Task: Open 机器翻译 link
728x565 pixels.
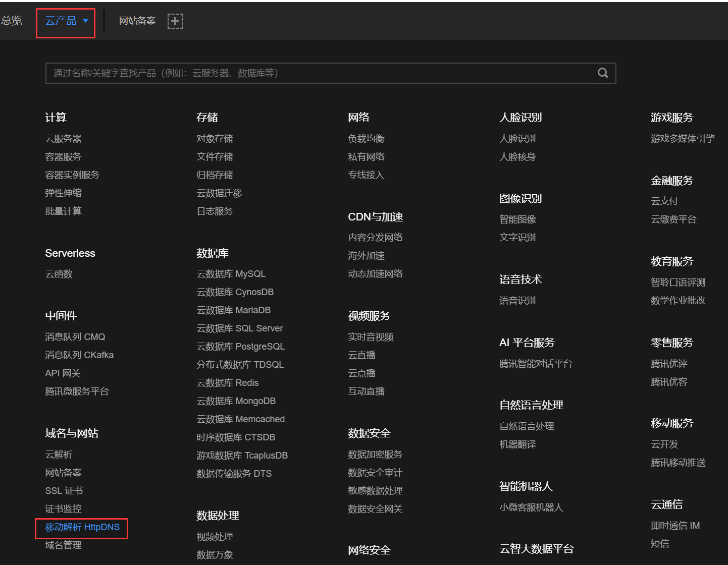Action: click(518, 444)
